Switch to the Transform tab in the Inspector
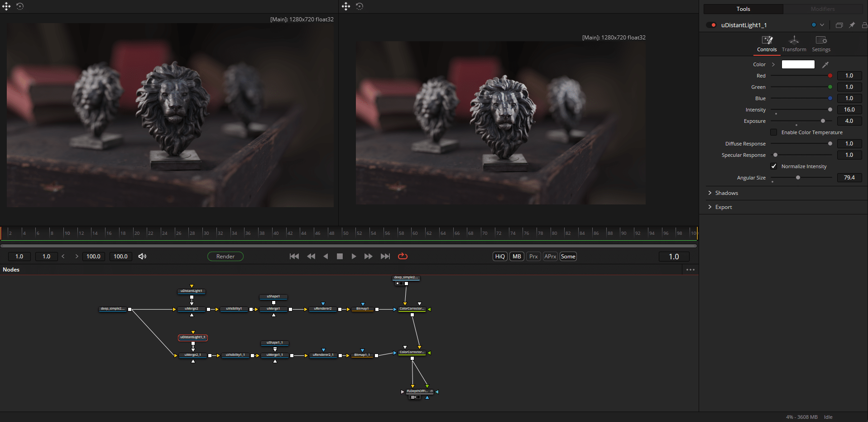Viewport: 868px width, 422px height. pos(794,44)
